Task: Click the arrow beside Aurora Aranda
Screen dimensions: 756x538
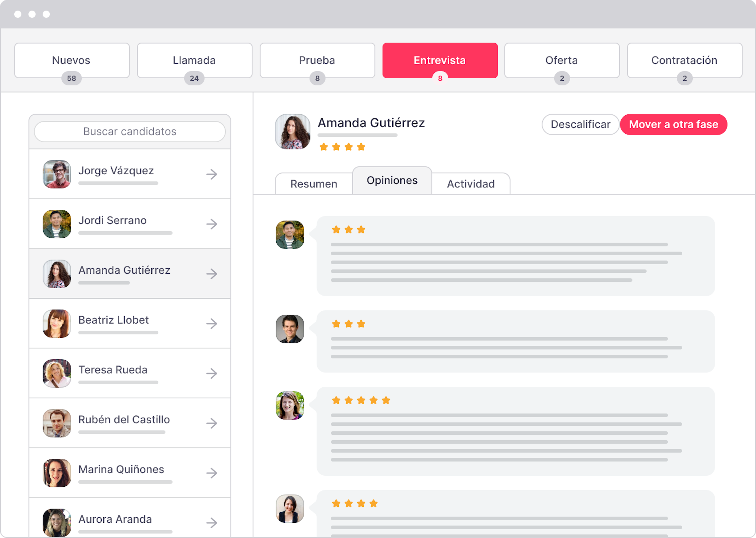Action: pos(212,523)
